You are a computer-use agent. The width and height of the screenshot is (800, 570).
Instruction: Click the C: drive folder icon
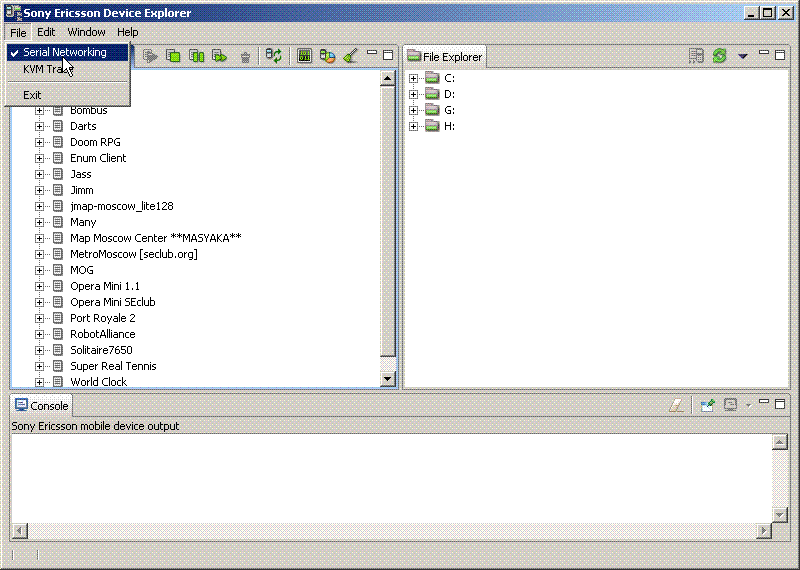coord(432,78)
